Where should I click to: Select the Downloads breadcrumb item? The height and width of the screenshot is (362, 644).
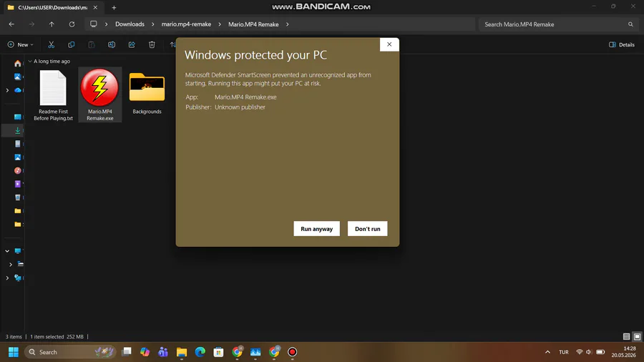[x=130, y=24]
